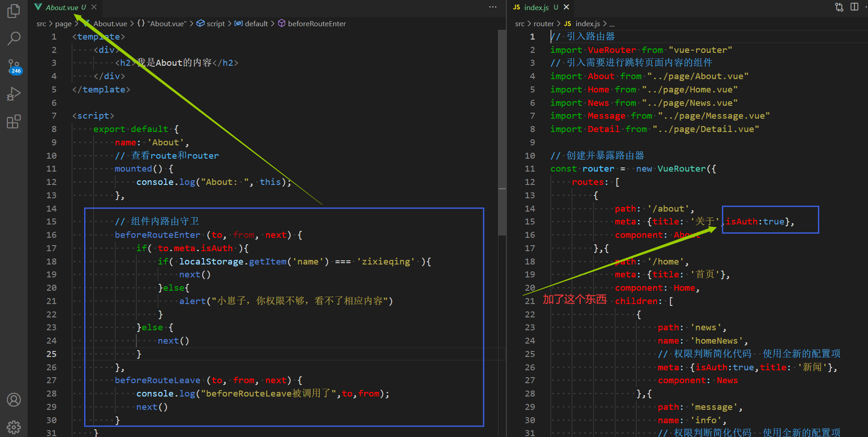Click the left editor vertical scrollbar

pyautogui.click(x=502, y=133)
